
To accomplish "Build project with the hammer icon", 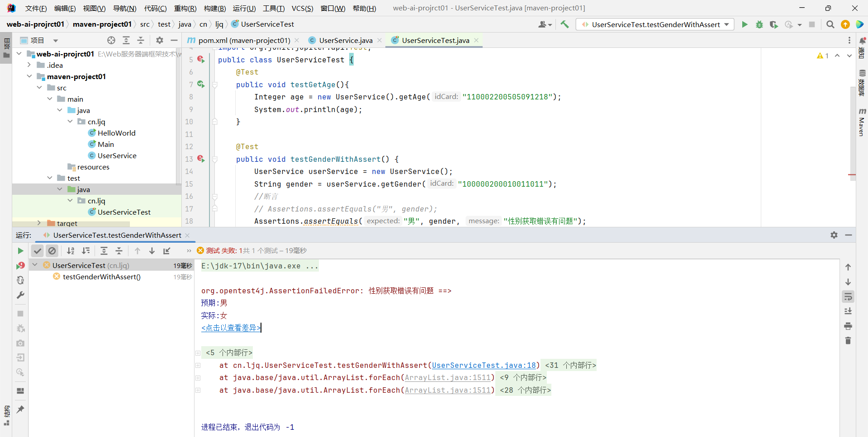I will pos(564,24).
